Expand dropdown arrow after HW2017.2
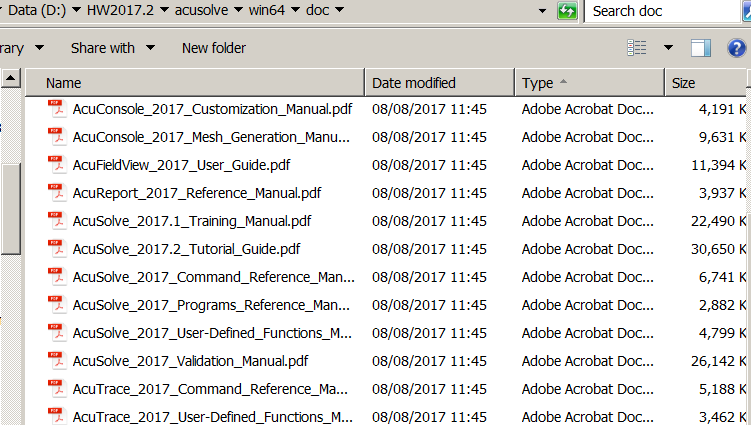 pos(164,10)
